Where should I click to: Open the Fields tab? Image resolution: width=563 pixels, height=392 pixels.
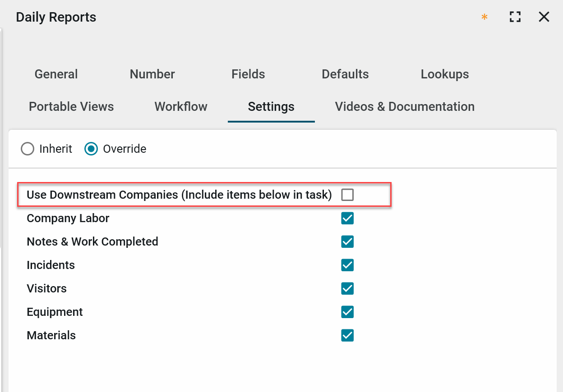[248, 74]
